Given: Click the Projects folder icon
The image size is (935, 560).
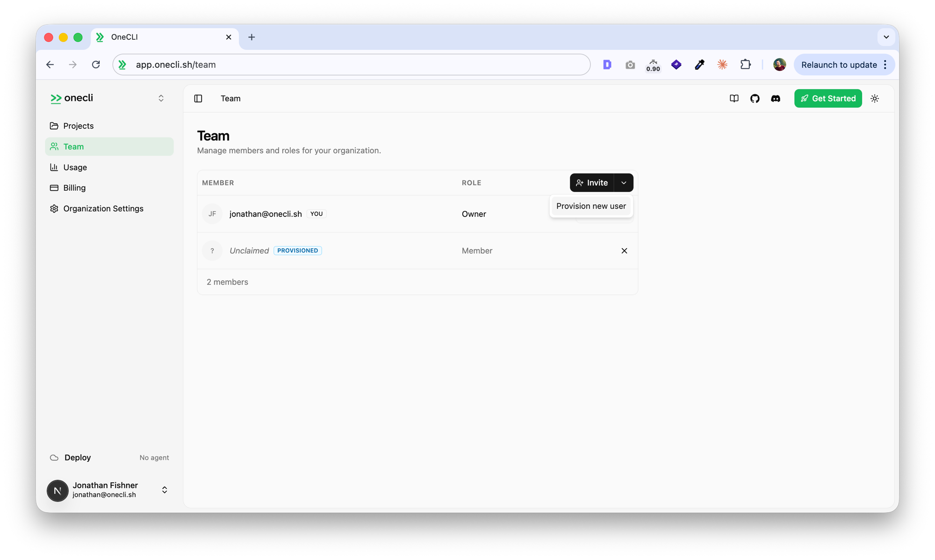Looking at the screenshot, I should point(54,126).
